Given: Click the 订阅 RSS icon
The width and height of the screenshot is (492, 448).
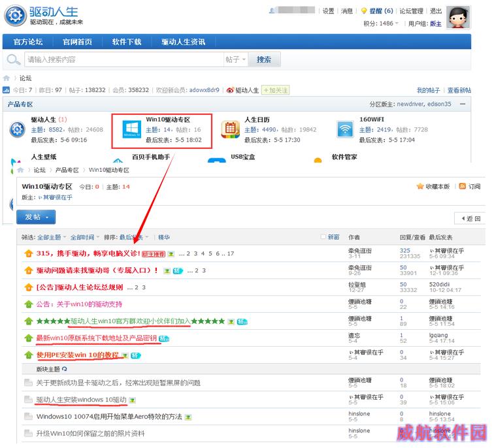Looking at the screenshot, I should [462, 186].
